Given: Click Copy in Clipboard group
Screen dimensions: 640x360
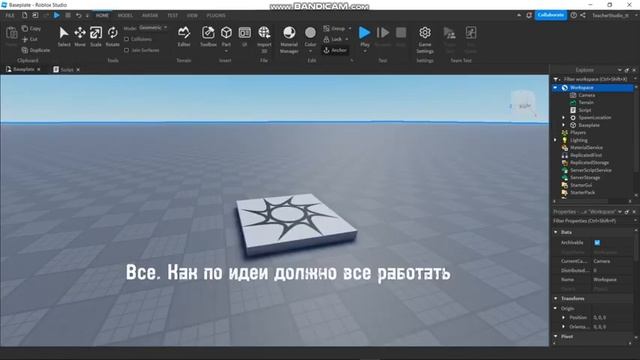Looking at the screenshot, I should 31,29.
